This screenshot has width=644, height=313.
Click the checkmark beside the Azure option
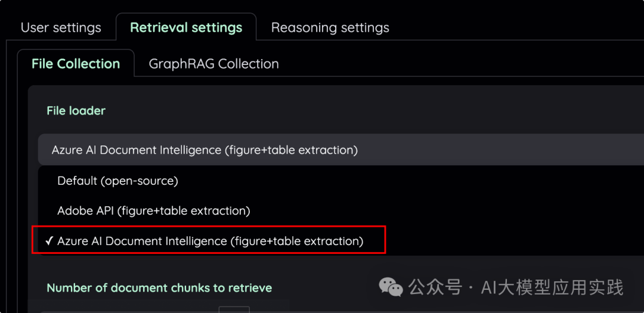[x=49, y=241]
